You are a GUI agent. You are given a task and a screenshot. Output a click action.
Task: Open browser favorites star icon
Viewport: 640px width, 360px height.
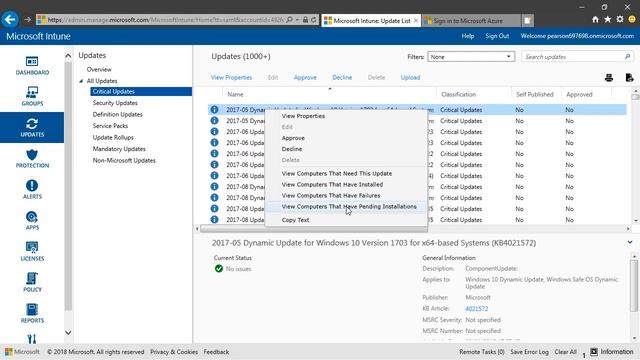607,20
